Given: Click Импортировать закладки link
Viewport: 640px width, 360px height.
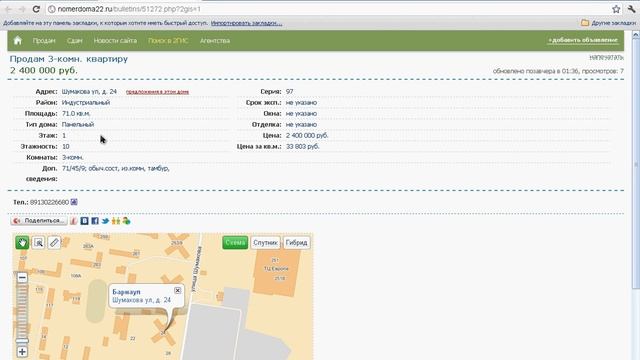Looking at the screenshot, I should 246,23.
